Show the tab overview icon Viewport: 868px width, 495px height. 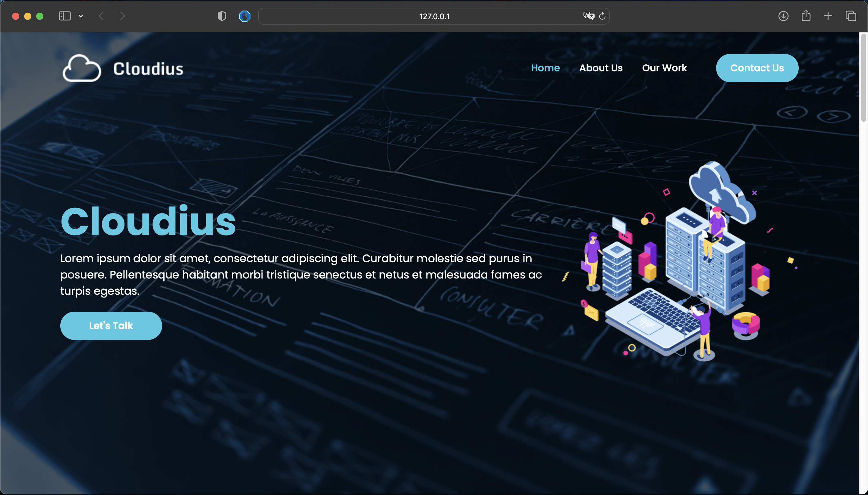click(x=851, y=16)
